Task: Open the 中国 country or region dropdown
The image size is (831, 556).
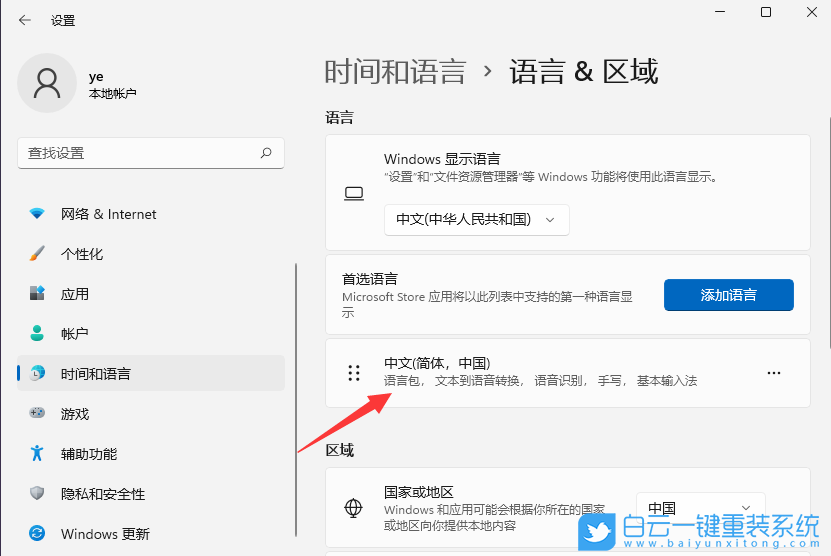Action: (x=701, y=508)
